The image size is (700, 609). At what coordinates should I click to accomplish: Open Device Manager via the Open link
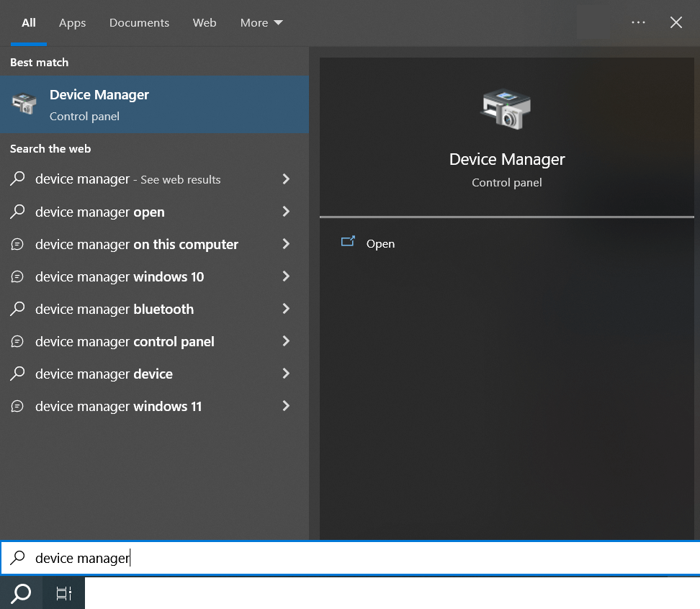(380, 243)
